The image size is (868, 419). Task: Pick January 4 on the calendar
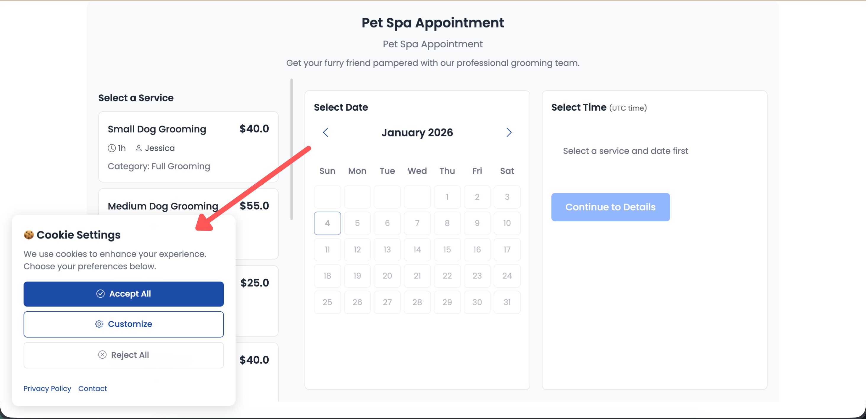click(327, 223)
